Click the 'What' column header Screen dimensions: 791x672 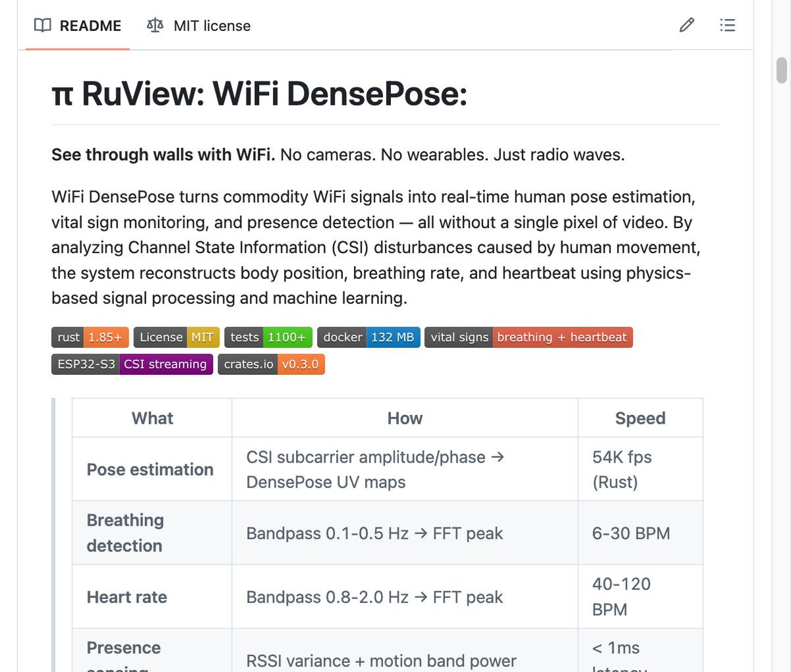point(152,418)
